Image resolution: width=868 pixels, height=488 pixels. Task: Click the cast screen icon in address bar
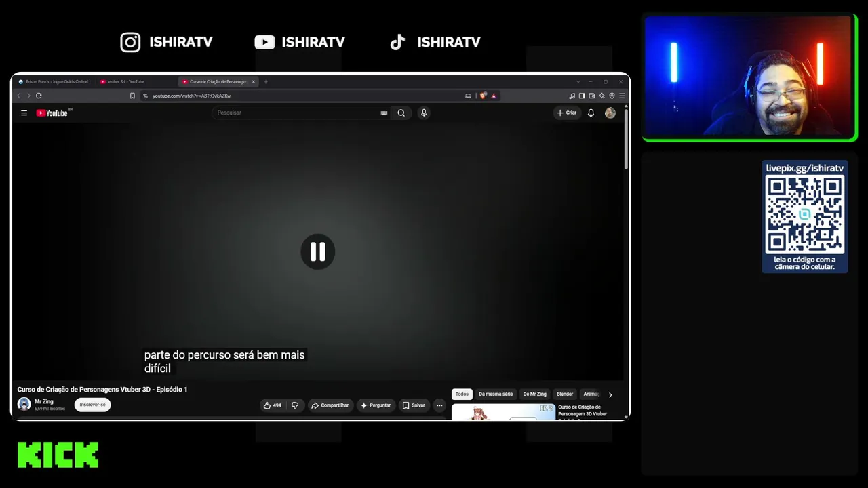(x=468, y=96)
